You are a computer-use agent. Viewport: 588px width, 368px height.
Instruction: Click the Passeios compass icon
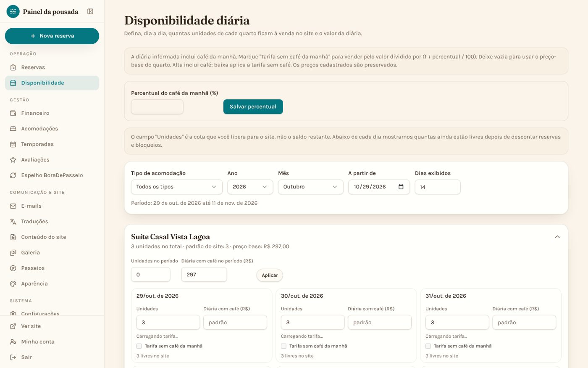(x=13, y=268)
